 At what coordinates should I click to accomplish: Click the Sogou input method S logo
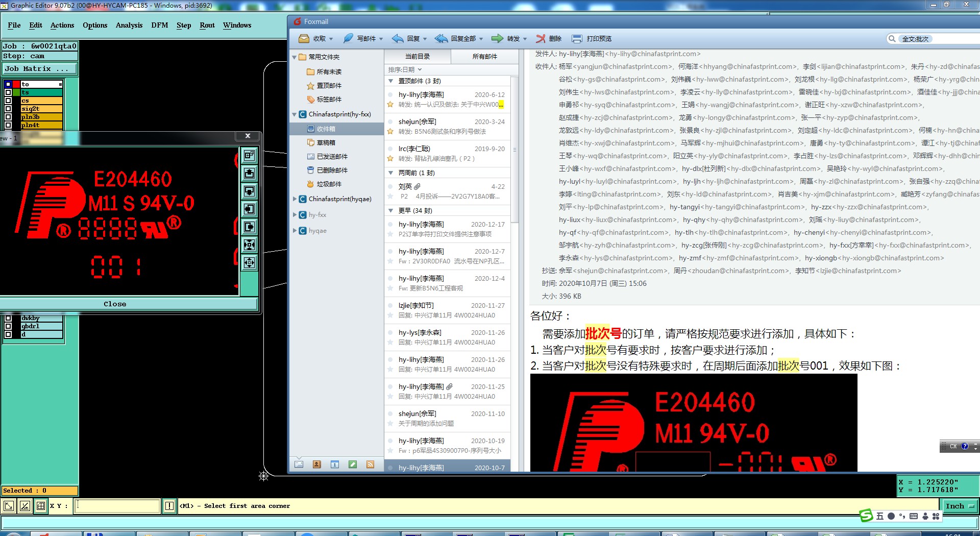click(x=866, y=516)
